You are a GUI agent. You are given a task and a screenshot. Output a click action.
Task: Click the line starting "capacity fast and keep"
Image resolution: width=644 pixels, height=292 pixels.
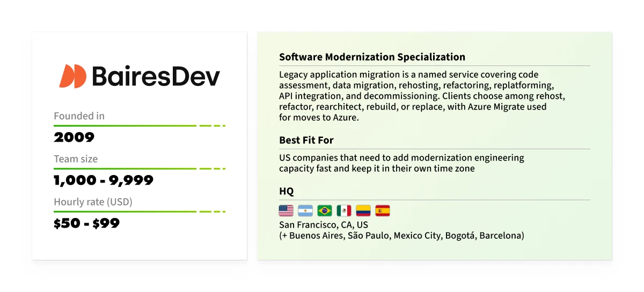(377, 169)
